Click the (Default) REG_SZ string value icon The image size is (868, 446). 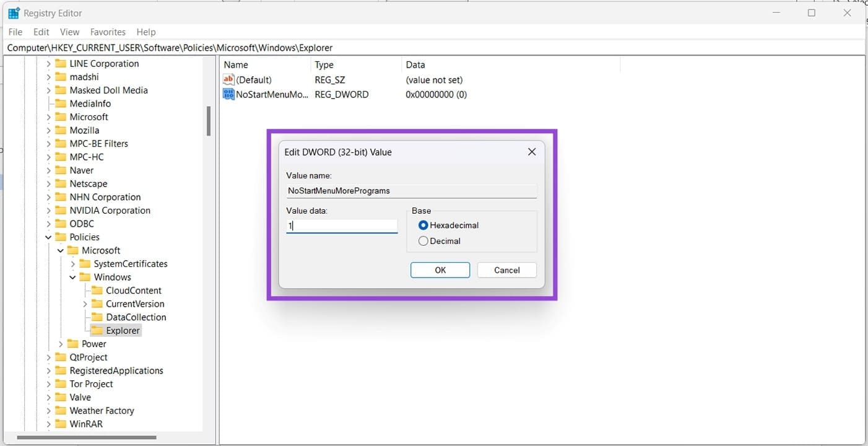click(x=228, y=79)
